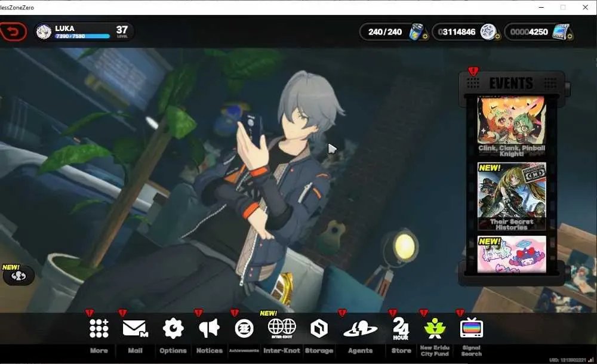Open the pink NEW! event thumbnail

tap(512, 254)
